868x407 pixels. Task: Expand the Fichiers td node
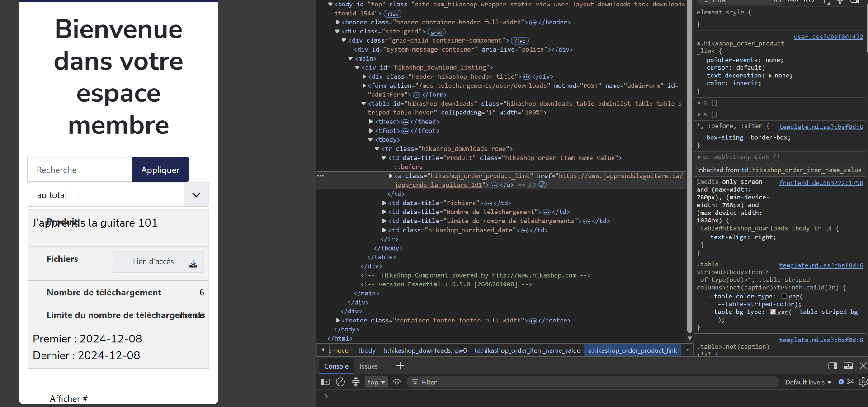tap(384, 203)
